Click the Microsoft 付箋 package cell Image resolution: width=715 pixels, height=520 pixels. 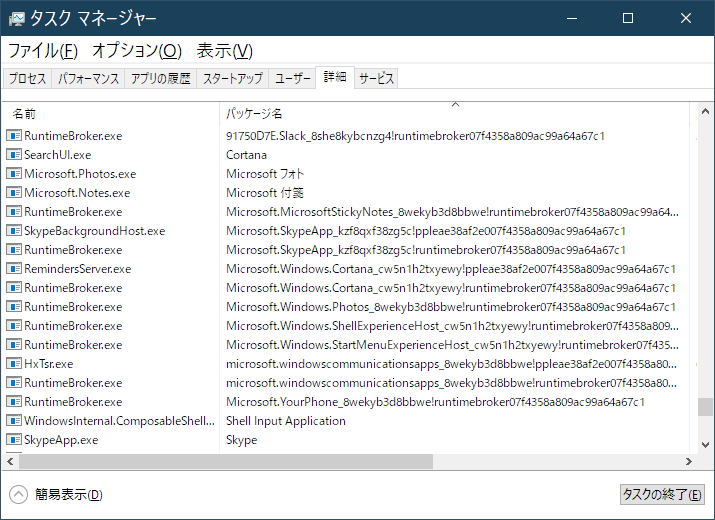[265, 192]
